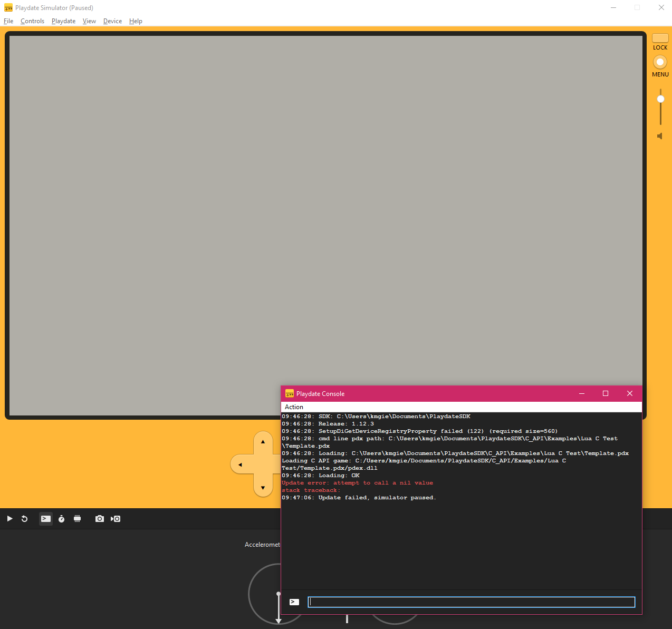The image size is (672, 629).
Task: Expand the Action menu in Playdate Console
Action: pos(294,407)
